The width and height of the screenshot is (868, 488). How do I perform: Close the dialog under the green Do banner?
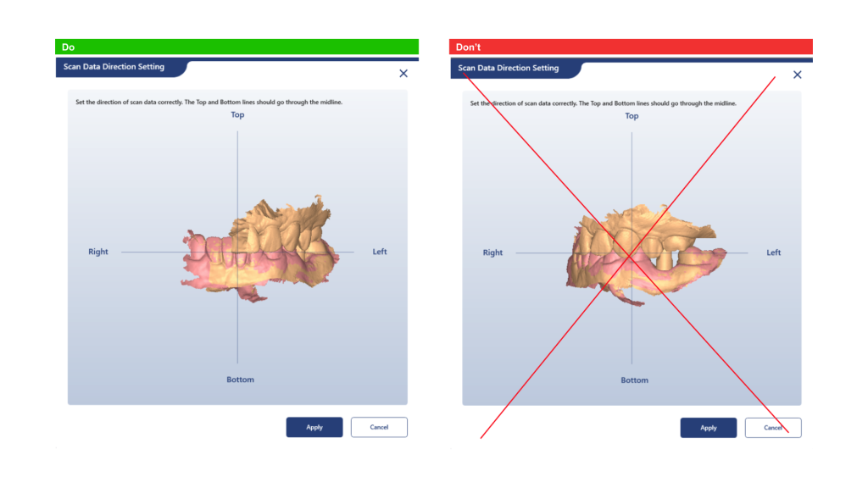pyautogui.click(x=403, y=74)
